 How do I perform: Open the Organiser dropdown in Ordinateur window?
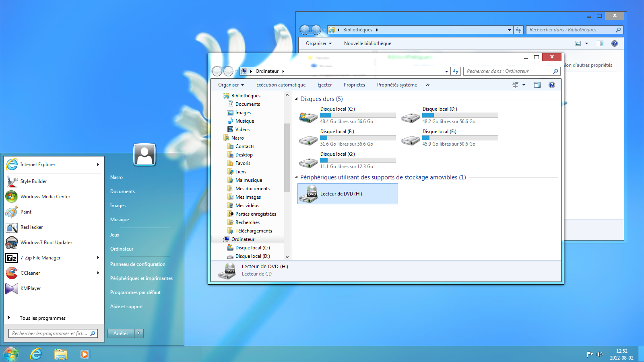[231, 85]
